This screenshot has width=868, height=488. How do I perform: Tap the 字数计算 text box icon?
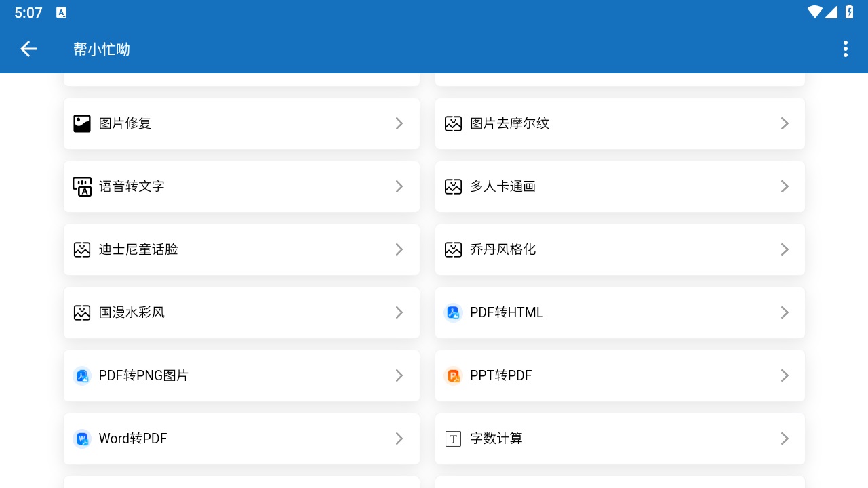pyautogui.click(x=453, y=439)
